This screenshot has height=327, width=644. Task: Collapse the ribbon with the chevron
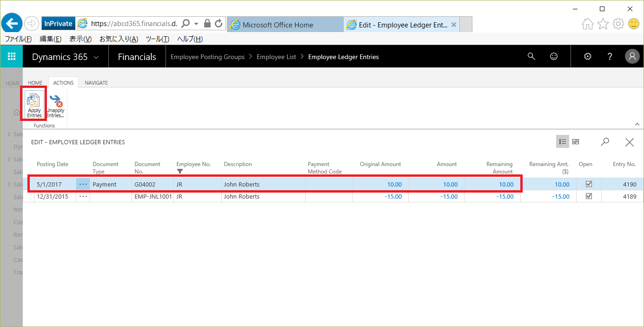[637, 124]
